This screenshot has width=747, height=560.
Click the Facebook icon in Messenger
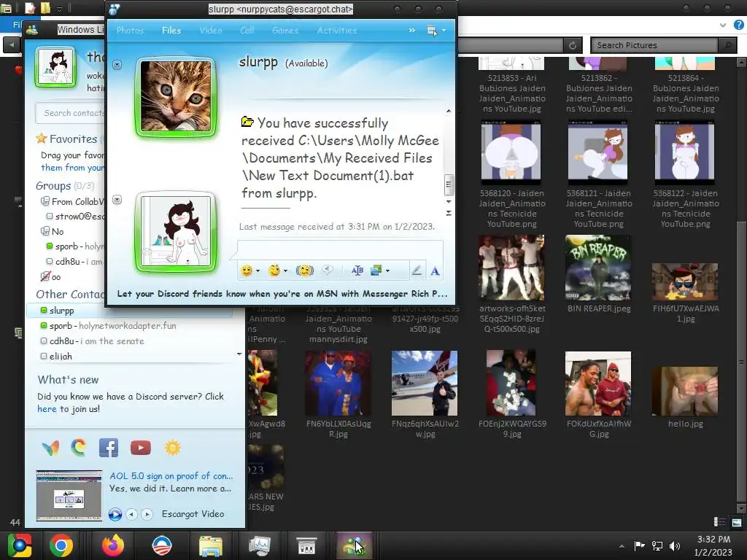tap(109, 448)
